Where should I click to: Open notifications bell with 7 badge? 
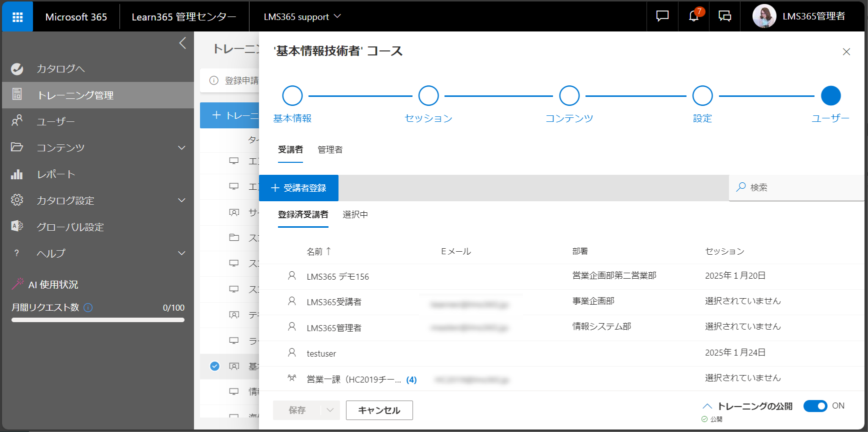point(693,16)
